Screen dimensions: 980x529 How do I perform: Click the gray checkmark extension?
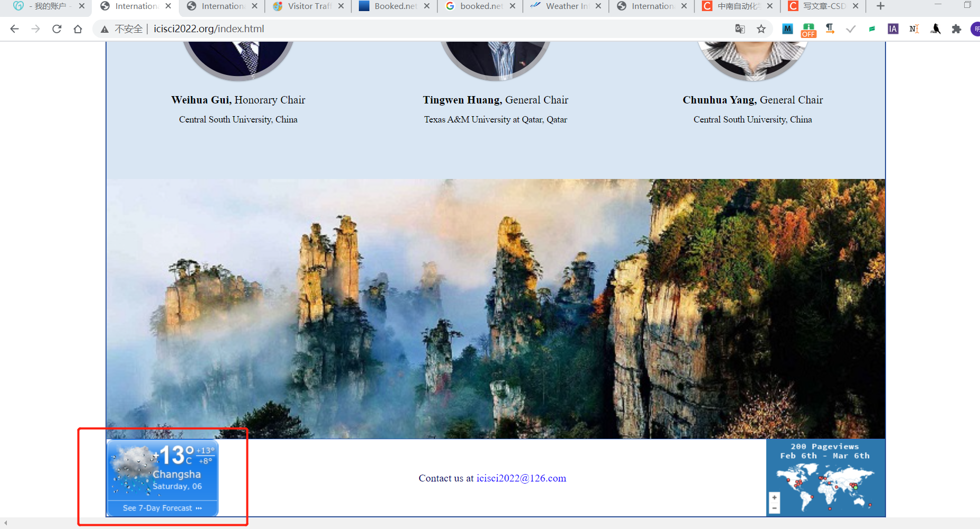point(851,29)
